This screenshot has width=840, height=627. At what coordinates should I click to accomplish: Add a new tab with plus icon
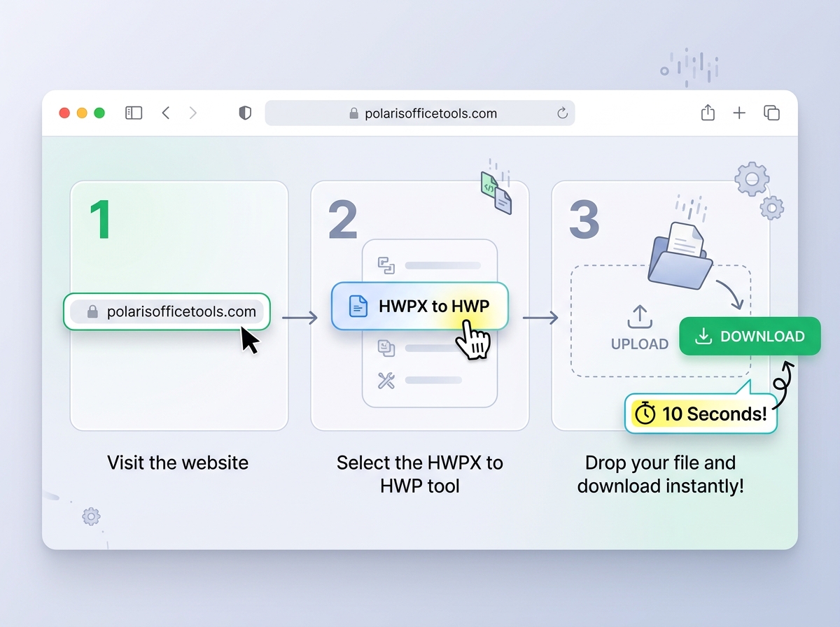tap(739, 113)
